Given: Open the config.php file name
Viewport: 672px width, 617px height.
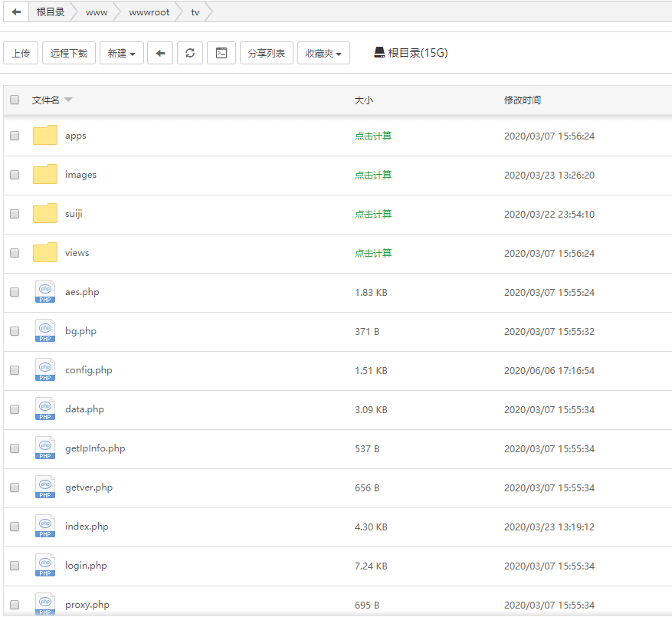Looking at the screenshot, I should pos(89,370).
